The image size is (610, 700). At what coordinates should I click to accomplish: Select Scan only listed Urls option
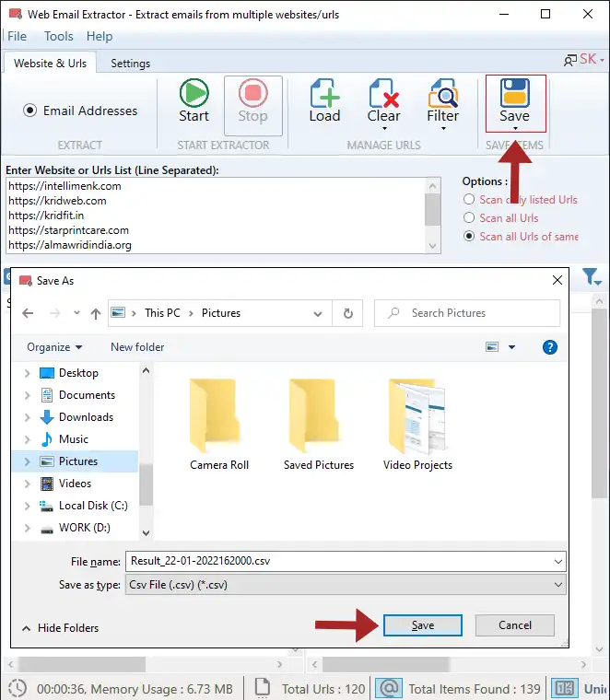pyautogui.click(x=469, y=199)
